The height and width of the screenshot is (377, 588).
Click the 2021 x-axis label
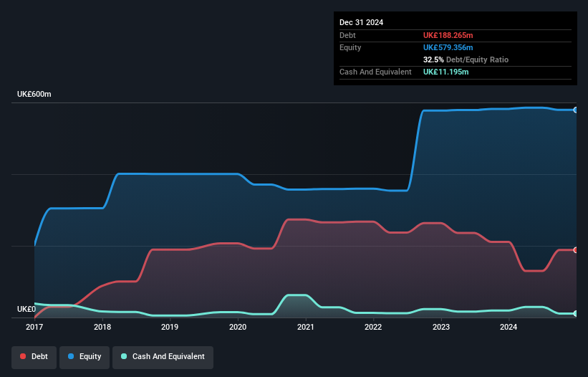306,327
